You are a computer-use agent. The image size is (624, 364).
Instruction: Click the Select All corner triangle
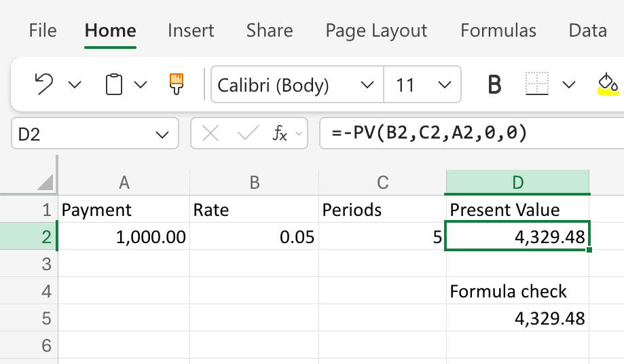click(45, 182)
